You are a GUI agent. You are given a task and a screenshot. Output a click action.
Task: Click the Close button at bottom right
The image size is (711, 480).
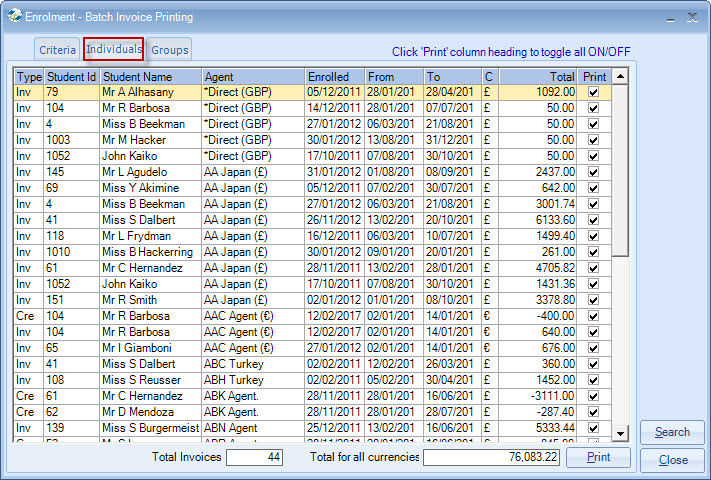pyautogui.click(x=672, y=460)
